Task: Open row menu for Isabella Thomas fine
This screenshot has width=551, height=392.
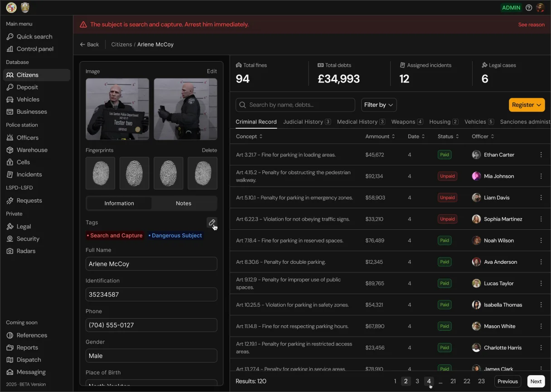Action: point(541,305)
